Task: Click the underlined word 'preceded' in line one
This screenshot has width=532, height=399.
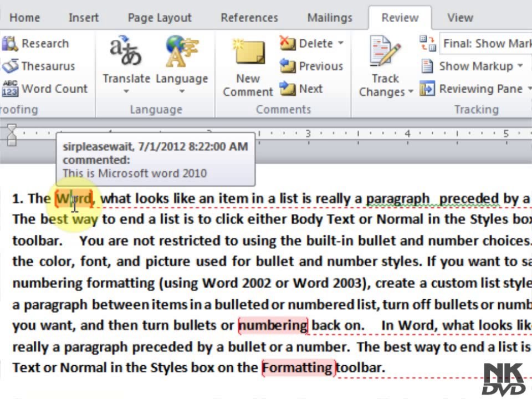Action: click(x=469, y=198)
